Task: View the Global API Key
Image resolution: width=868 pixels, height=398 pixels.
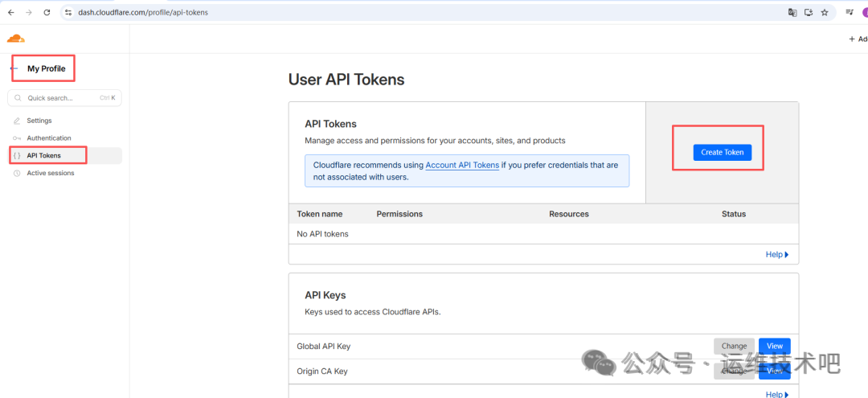Action: pos(775,346)
